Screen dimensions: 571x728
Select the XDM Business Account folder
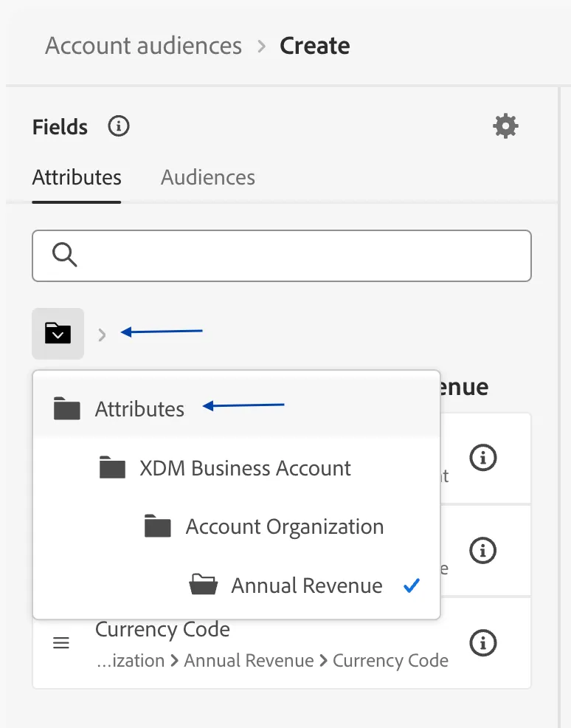point(237,468)
